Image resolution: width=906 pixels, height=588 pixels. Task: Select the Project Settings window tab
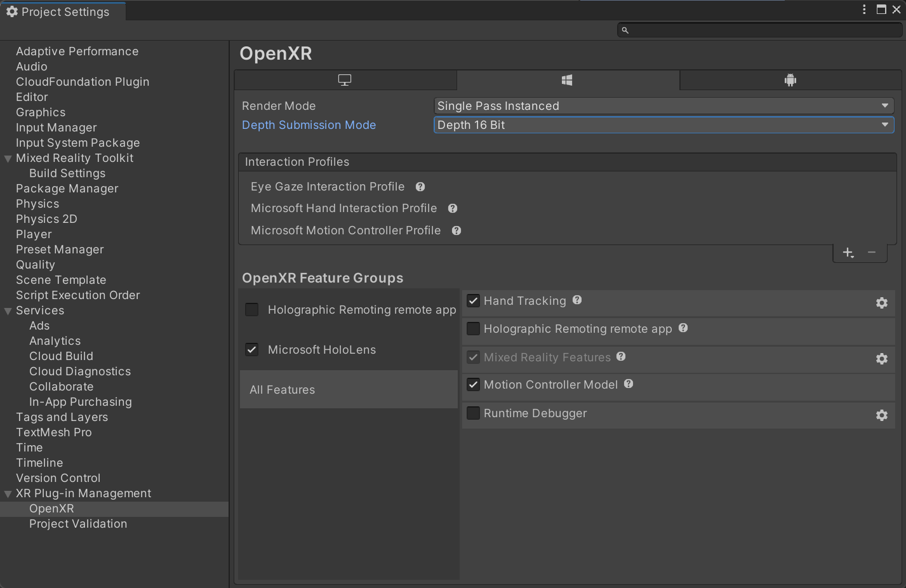pyautogui.click(x=63, y=11)
